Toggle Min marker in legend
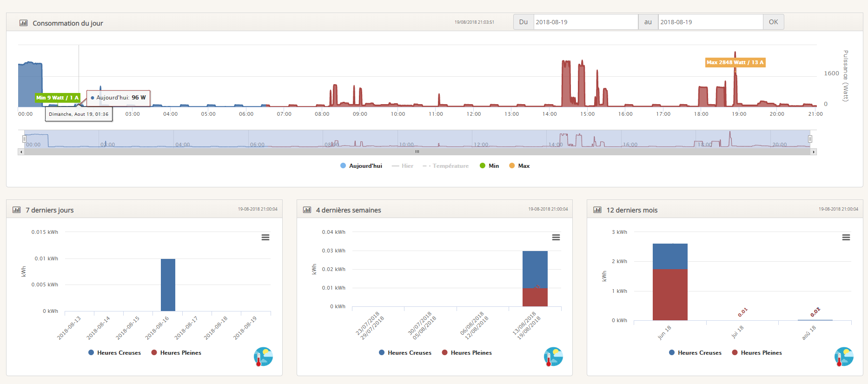 click(489, 166)
